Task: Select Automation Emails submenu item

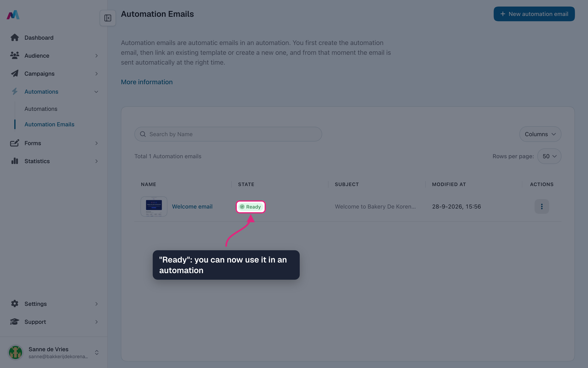Action: tap(49, 124)
